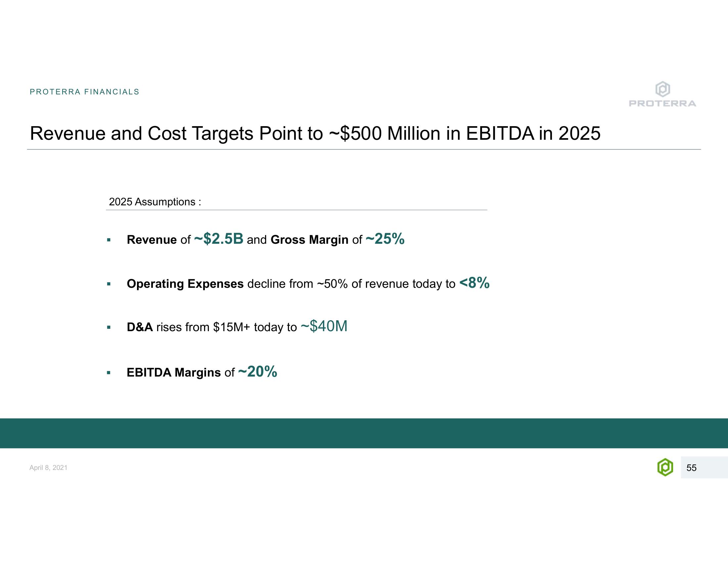This screenshot has height=563, width=728.
Task: Select the '2025 Assumptions :' heading
Action: pos(155,202)
